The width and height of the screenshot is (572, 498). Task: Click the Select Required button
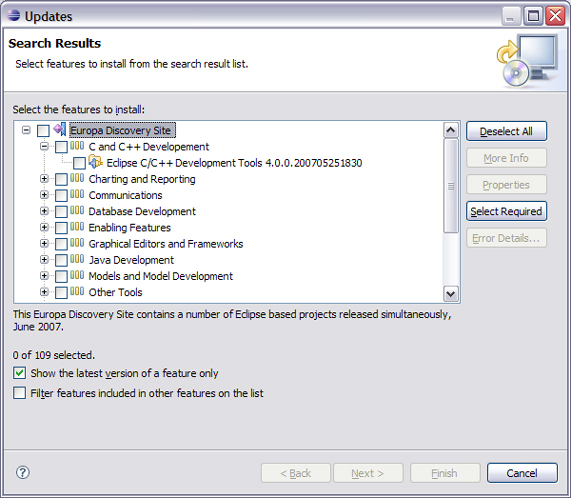click(x=506, y=211)
